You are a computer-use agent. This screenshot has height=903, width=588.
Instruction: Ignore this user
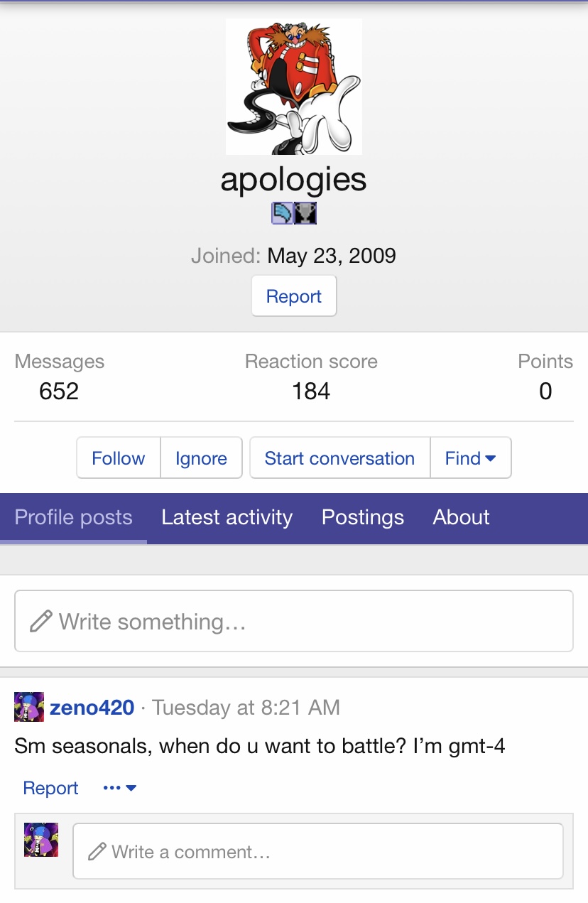tap(201, 458)
